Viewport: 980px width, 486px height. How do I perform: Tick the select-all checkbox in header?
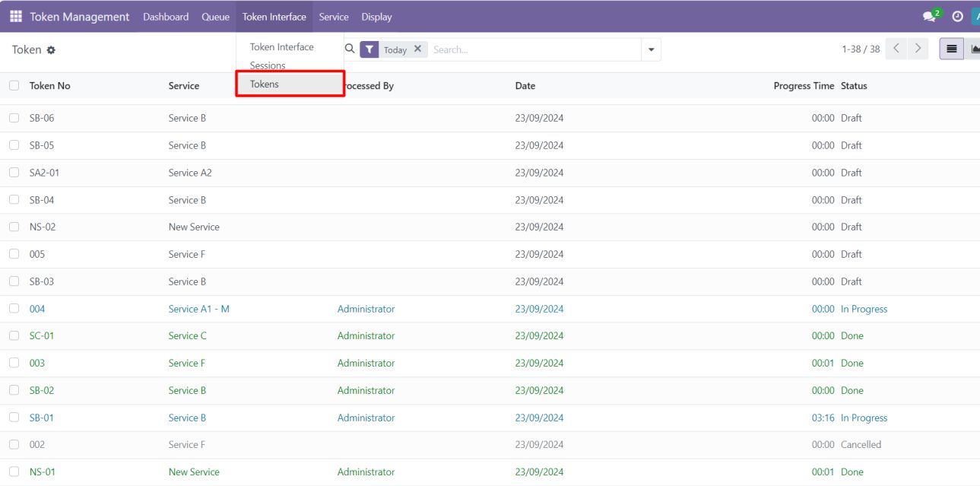(x=14, y=86)
